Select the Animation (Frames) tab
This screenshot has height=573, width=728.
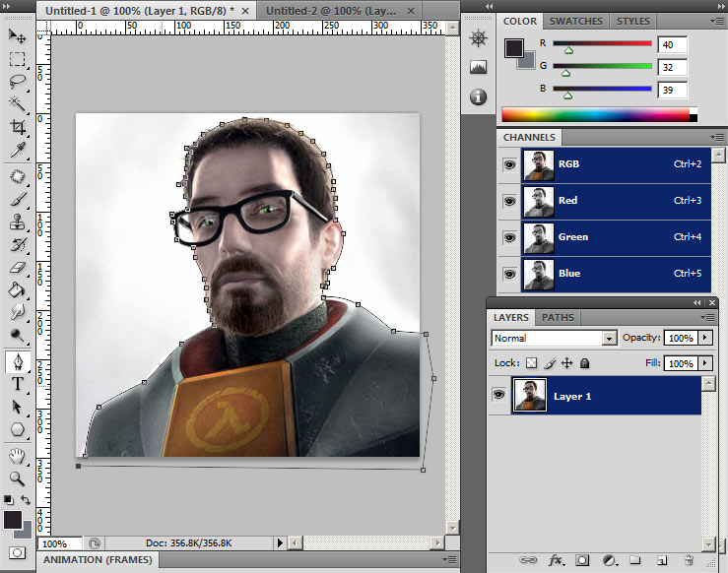(x=98, y=560)
